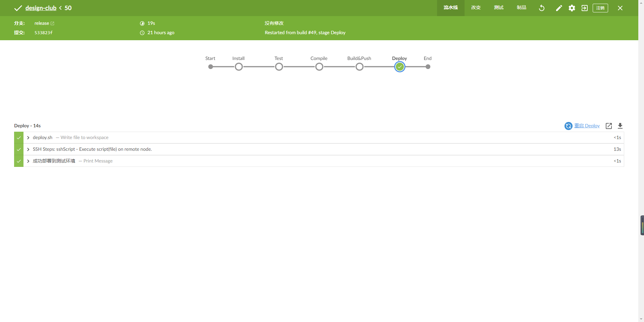The width and height of the screenshot is (644, 322).
Task: Open Deploy log in a new window
Action: click(x=609, y=126)
